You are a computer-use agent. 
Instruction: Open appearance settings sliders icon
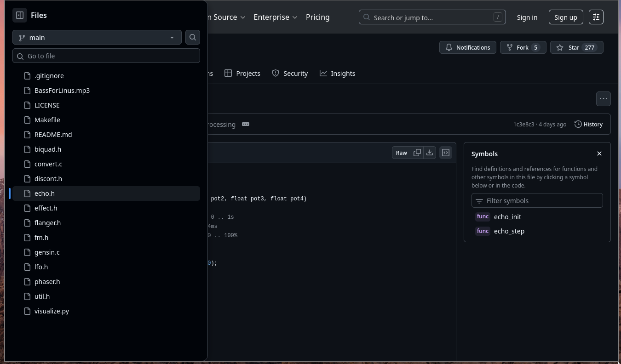pyautogui.click(x=596, y=17)
